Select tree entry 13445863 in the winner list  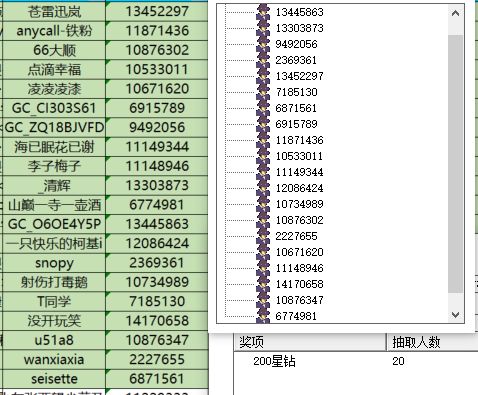click(x=299, y=12)
